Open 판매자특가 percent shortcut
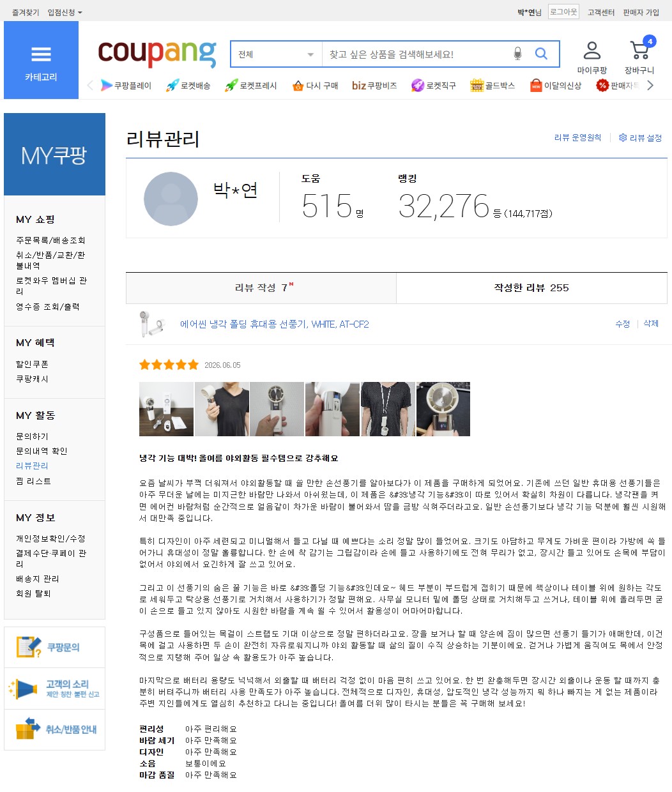Image resolution: width=672 pixels, height=792 pixels. click(618, 86)
